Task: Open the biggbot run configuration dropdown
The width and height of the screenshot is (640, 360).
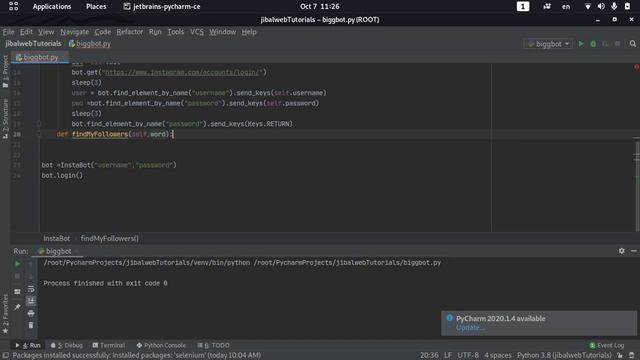Action: tap(548, 44)
